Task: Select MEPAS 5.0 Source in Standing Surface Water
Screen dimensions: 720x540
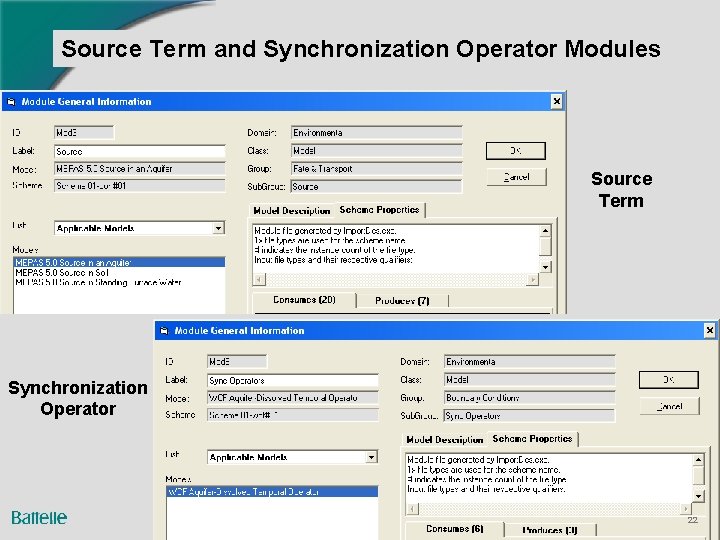Action: click(119, 282)
